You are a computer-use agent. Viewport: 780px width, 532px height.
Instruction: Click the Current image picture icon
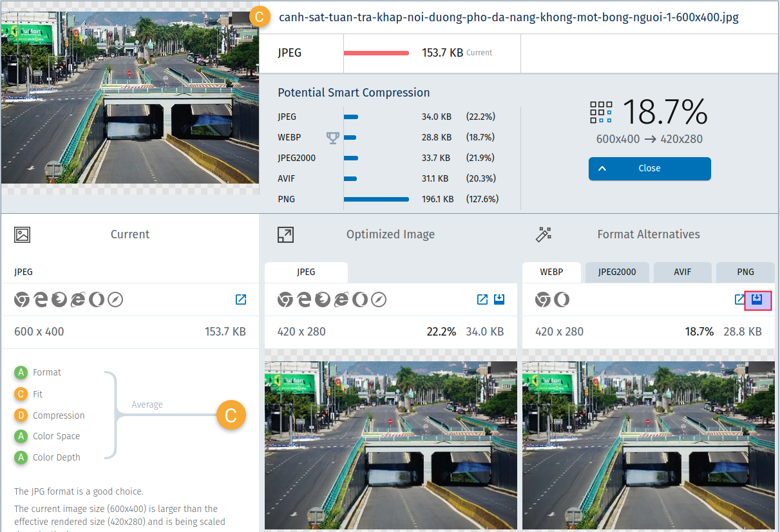23,234
